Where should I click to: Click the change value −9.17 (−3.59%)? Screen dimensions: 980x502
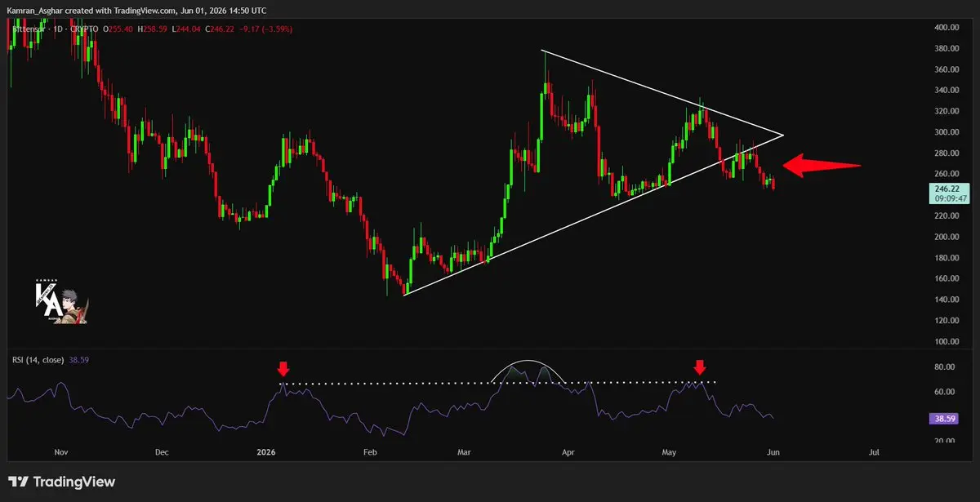(265, 29)
